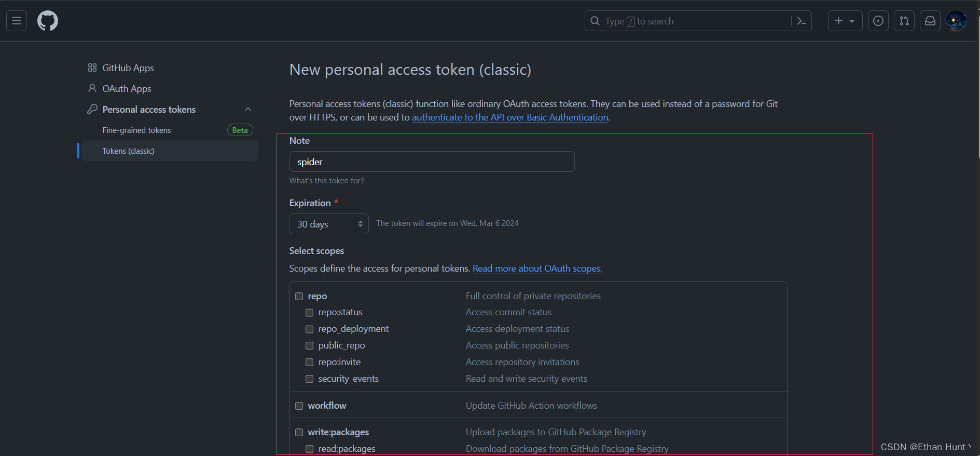This screenshot has height=456, width=980.
Task: Click the 'What's this token for?' hint
Action: pyautogui.click(x=326, y=181)
